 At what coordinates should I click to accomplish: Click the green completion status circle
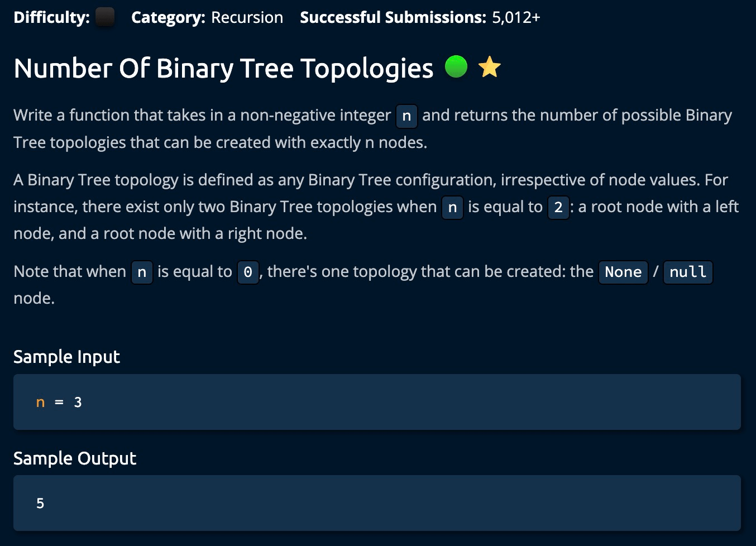coord(456,67)
